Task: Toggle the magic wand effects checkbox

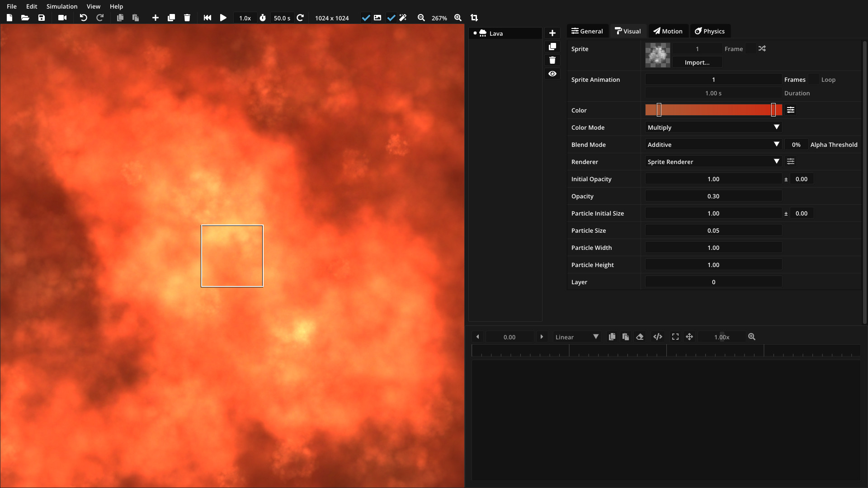Action: pos(392,18)
